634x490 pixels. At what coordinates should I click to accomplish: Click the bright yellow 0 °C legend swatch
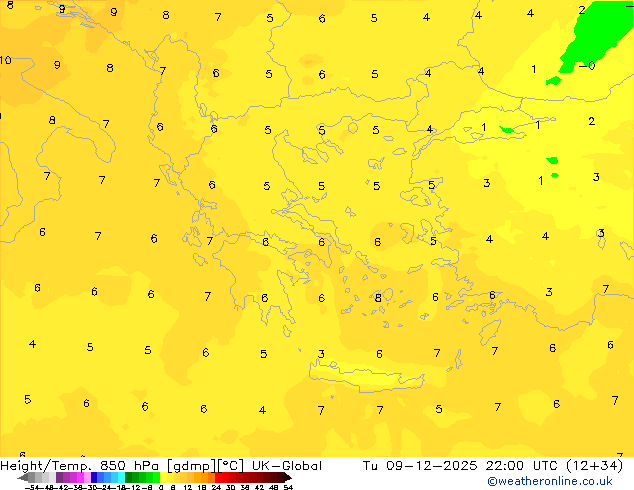[x=164, y=477]
